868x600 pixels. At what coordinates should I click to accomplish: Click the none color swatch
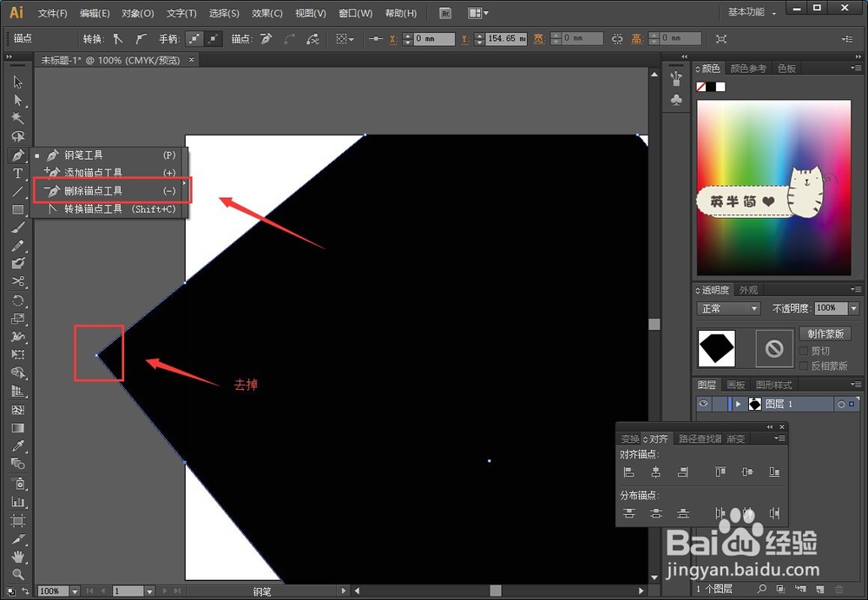point(700,87)
